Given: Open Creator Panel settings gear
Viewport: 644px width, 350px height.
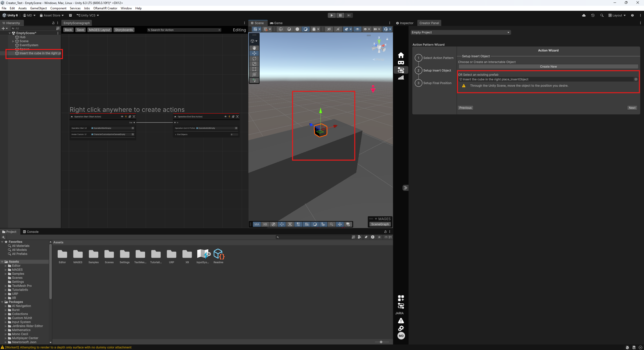Looking at the screenshot, I should (x=401, y=328).
